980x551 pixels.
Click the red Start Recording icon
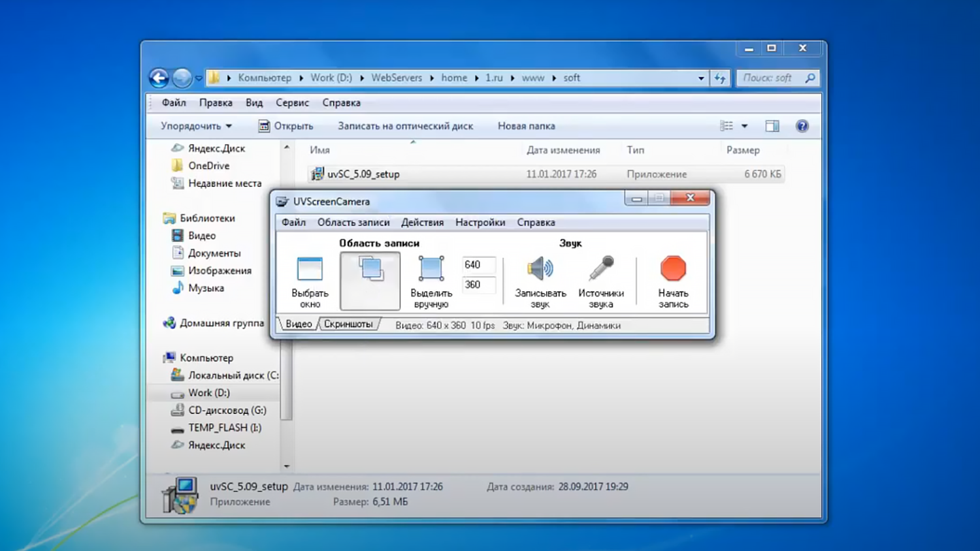672,269
